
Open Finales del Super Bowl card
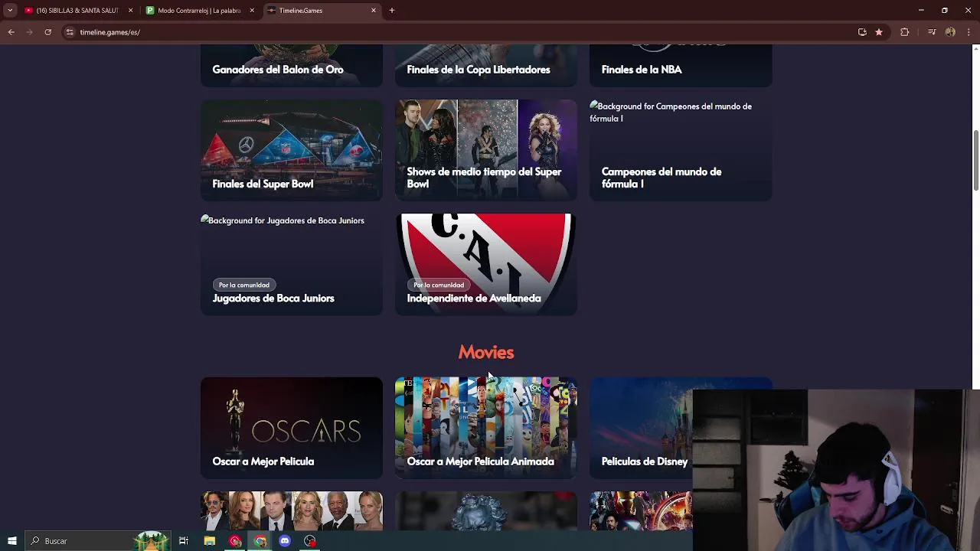[x=292, y=150]
